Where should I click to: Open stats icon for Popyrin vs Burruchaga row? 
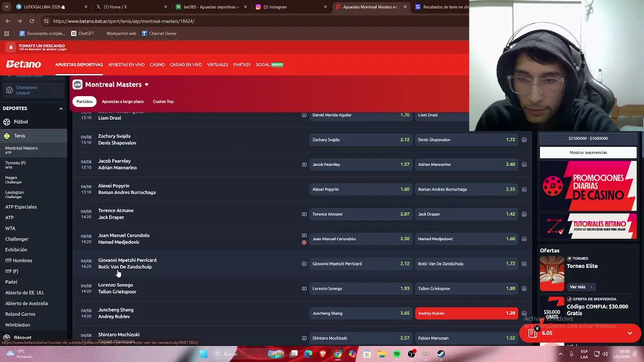coord(524,190)
